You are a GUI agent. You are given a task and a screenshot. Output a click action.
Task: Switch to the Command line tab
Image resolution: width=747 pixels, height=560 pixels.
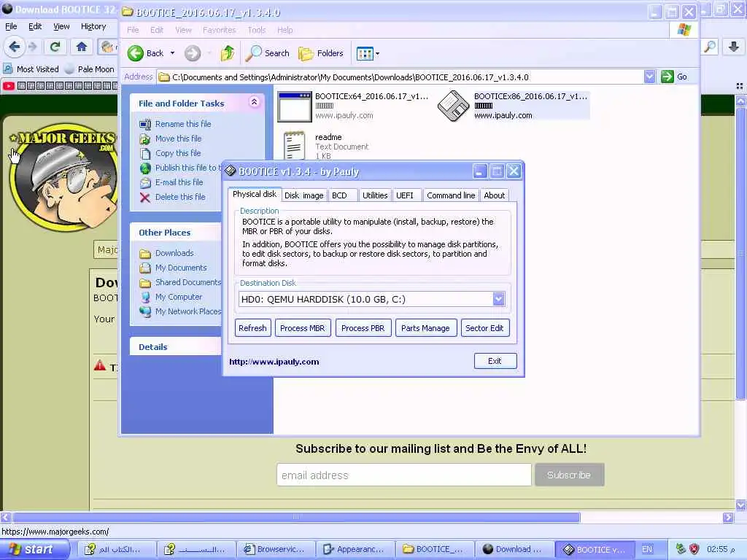tap(451, 195)
